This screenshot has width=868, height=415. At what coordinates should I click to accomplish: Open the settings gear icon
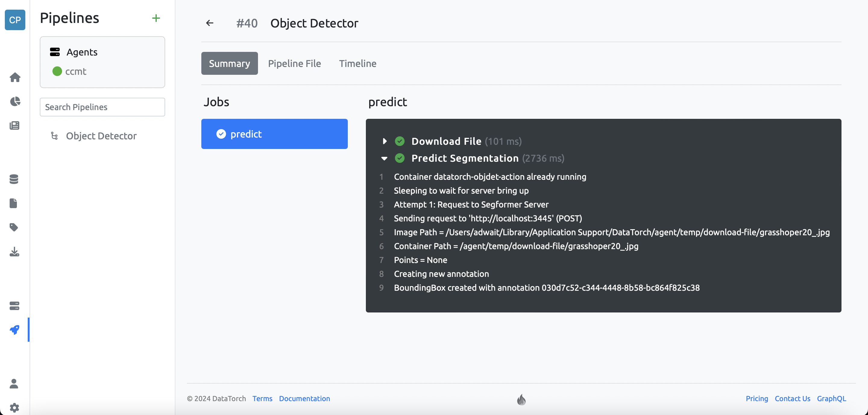(x=14, y=407)
